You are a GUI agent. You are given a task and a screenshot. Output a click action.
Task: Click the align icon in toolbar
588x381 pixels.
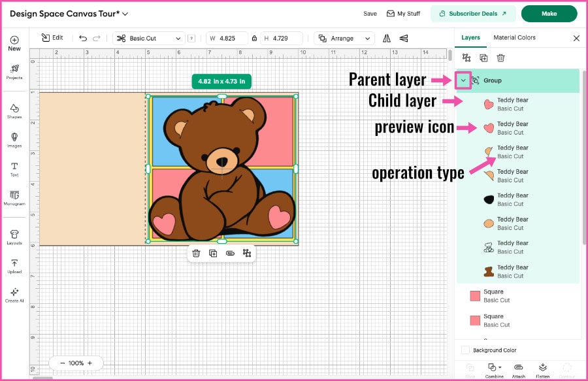(x=404, y=39)
